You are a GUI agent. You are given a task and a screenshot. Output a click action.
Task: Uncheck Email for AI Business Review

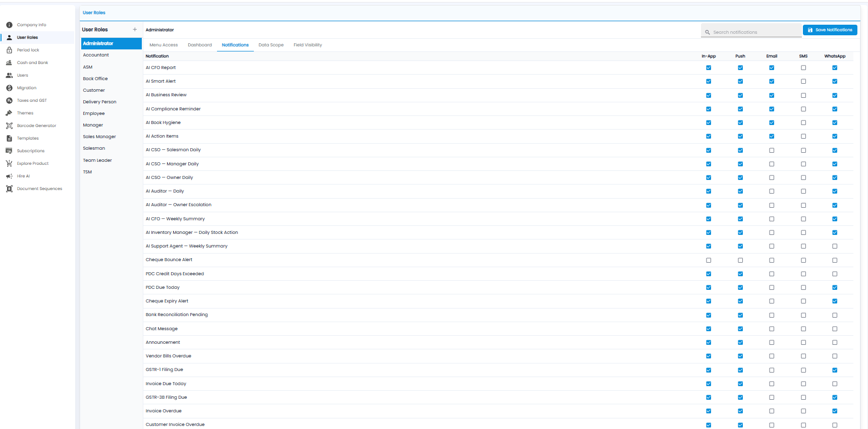(x=772, y=95)
